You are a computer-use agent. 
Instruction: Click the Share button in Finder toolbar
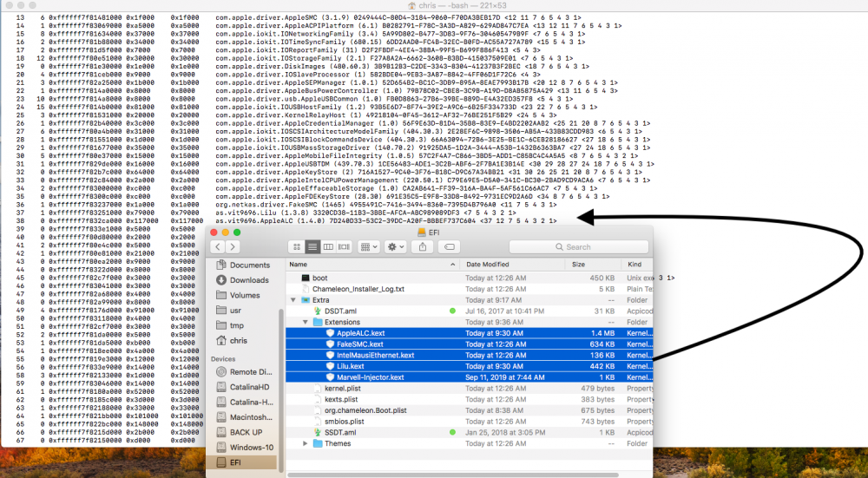(x=423, y=246)
